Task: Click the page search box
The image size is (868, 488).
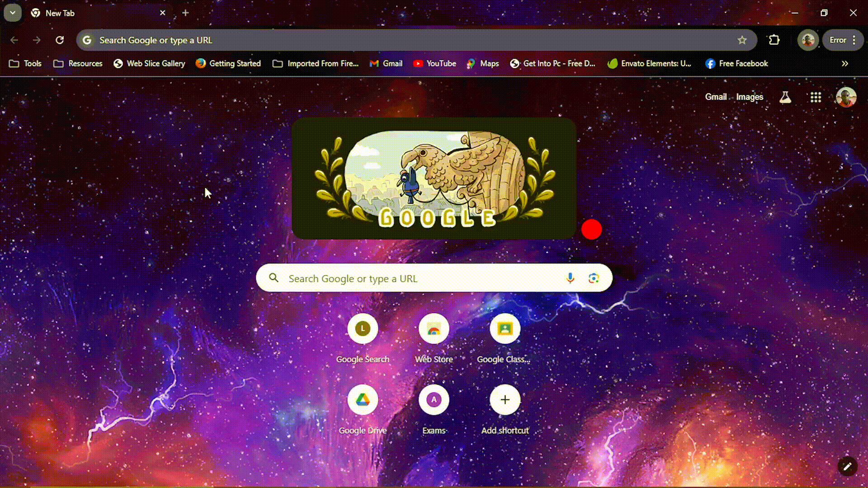Action: pyautogui.click(x=434, y=278)
